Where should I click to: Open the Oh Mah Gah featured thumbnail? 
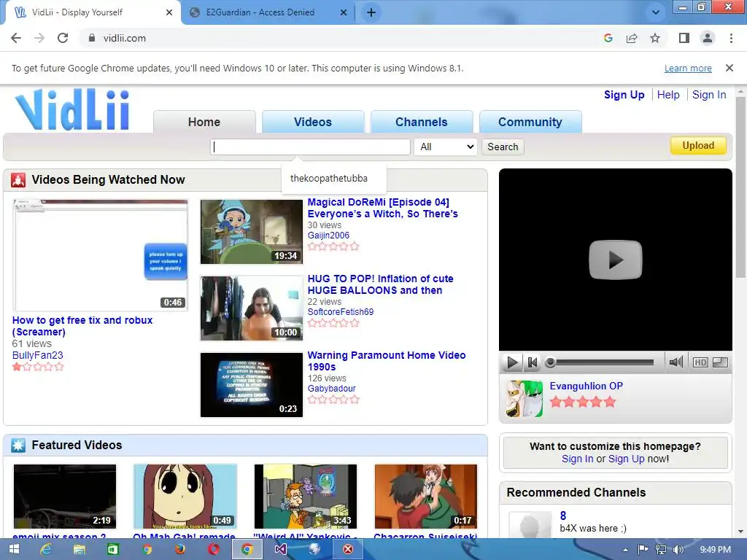coord(185,496)
